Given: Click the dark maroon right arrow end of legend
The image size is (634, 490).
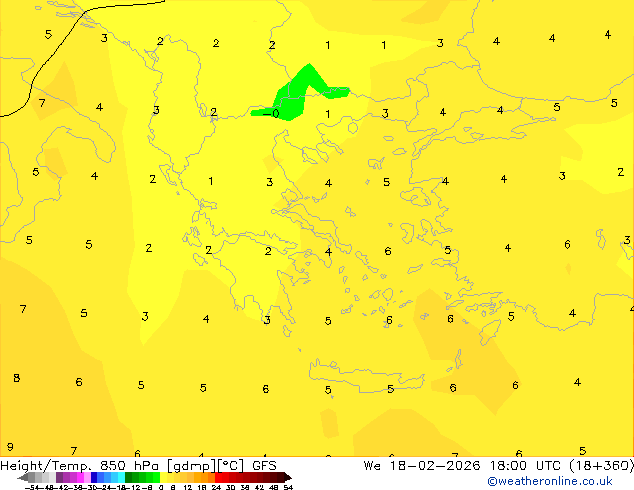Looking at the screenshot, I should point(288,477).
